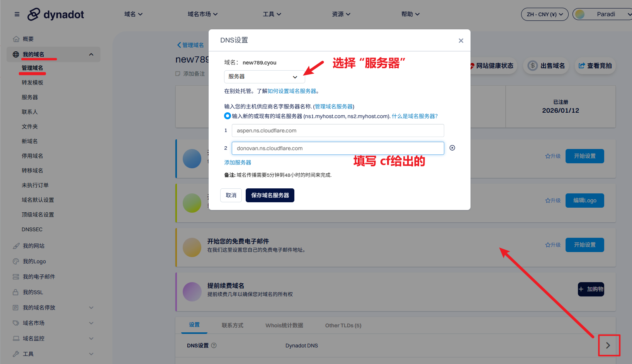
Task: Select 服务器 in the sidebar
Action: point(30,97)
